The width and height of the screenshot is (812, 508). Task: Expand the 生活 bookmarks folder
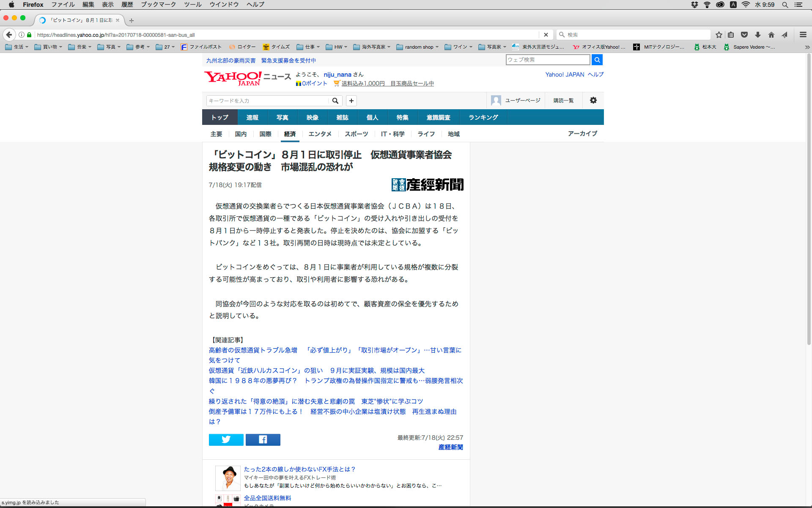(x=17, y=47)
